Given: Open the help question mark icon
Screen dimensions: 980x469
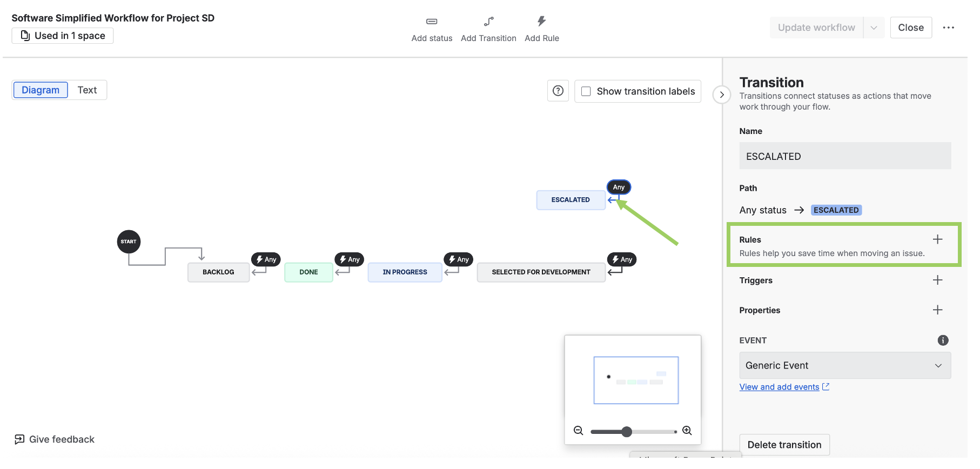Looking at the screenshot, I should [558, 91].
